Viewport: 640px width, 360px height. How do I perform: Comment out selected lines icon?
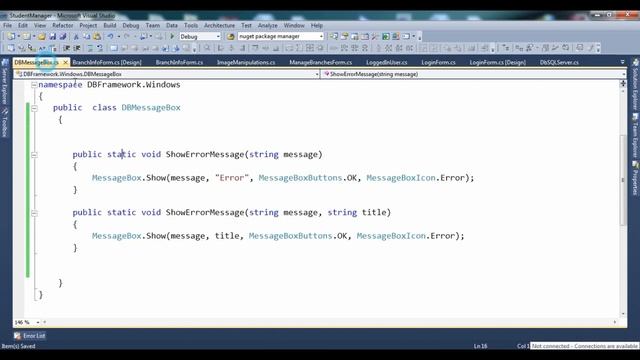tap(90, 48)
